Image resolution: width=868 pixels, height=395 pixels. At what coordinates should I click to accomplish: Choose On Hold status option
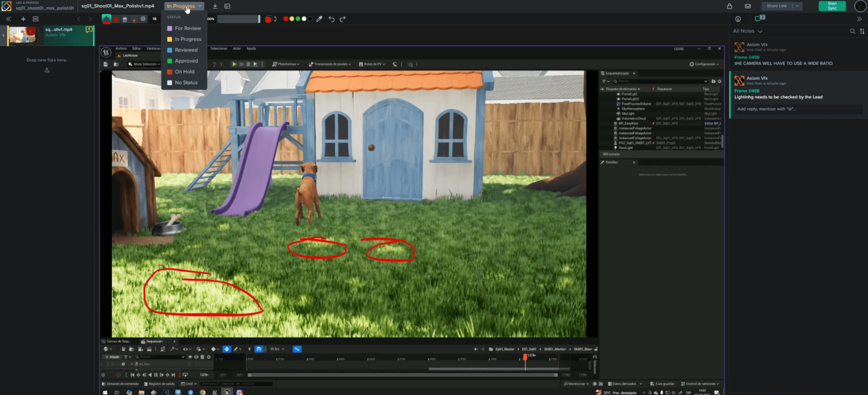(185, 72)
